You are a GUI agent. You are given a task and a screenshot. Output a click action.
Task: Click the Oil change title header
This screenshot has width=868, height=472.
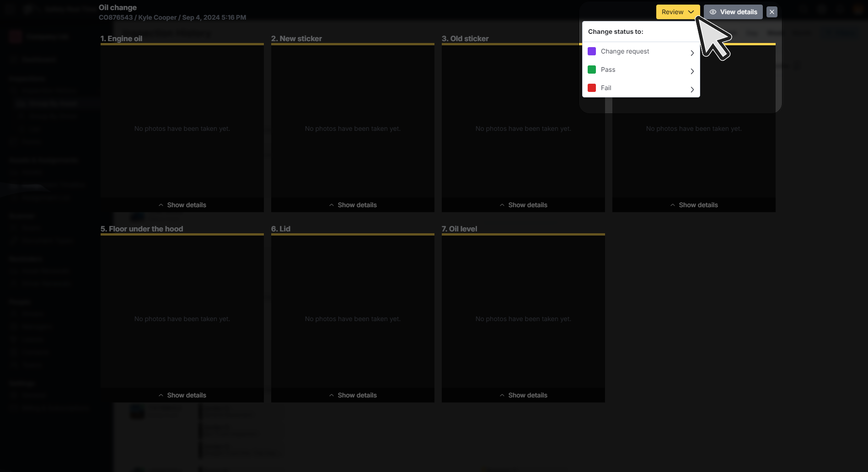pos(118,7)
